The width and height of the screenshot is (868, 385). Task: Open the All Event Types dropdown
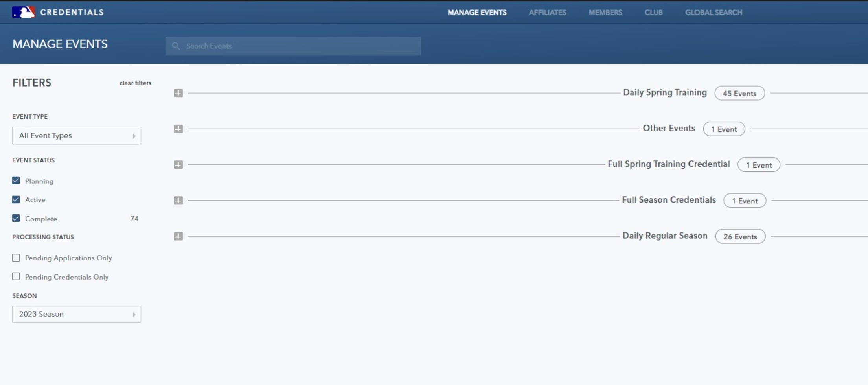(77, 136)
